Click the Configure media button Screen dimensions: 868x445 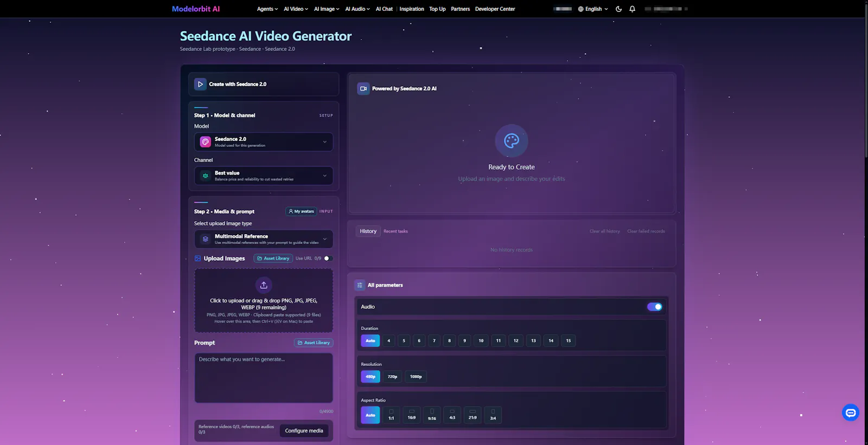click(304, 431)
